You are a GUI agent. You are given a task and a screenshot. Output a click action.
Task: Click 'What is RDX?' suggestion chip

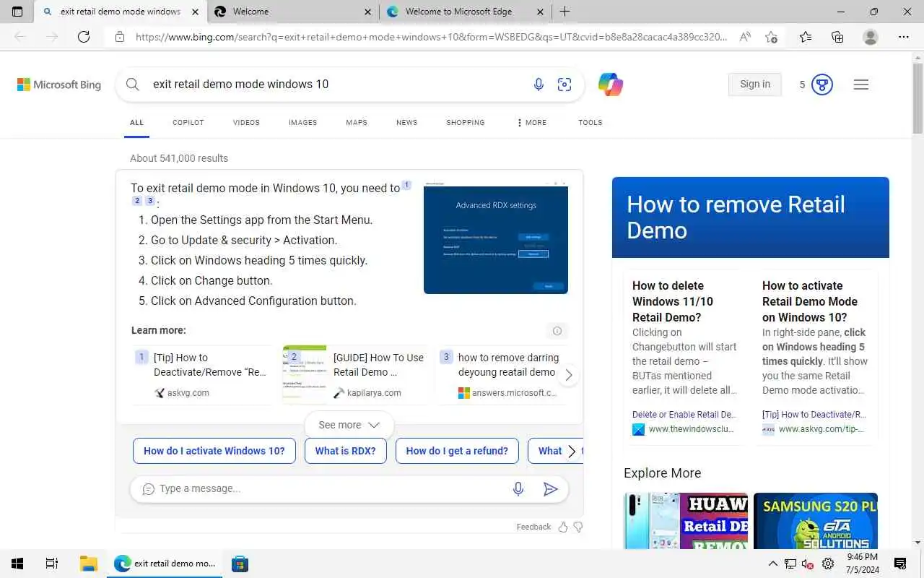coord(346,451)
